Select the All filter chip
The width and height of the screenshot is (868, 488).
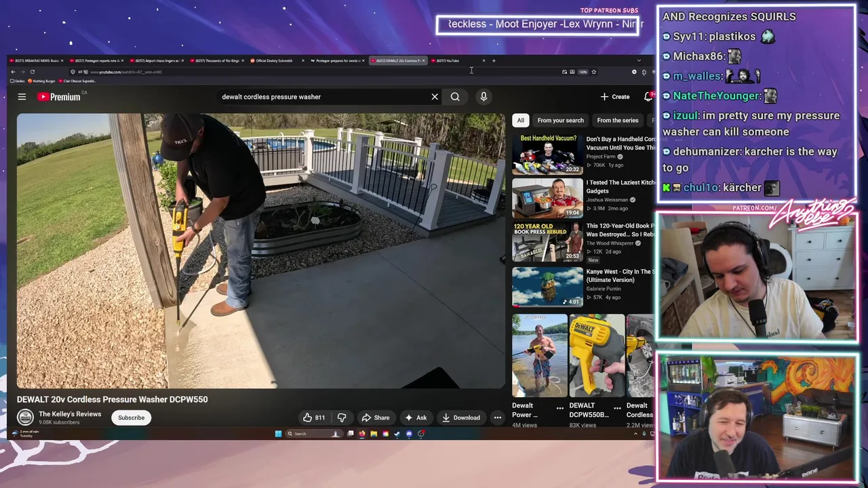pos(521,121)
